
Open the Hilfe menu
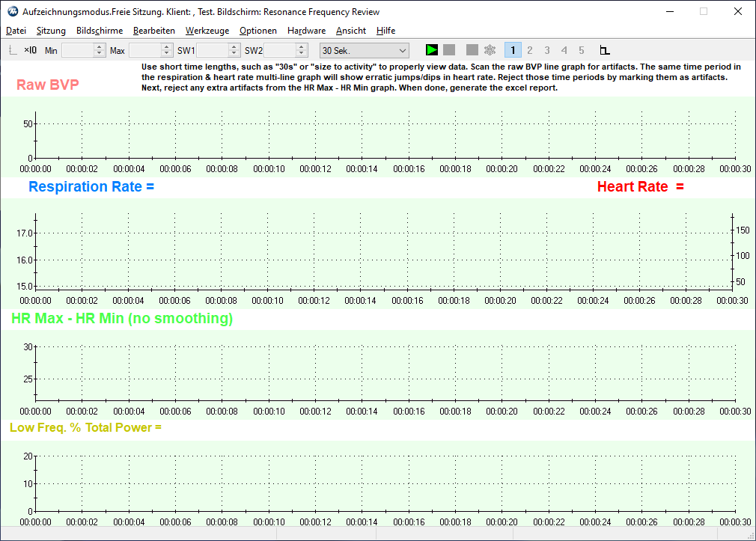[385, 31]
